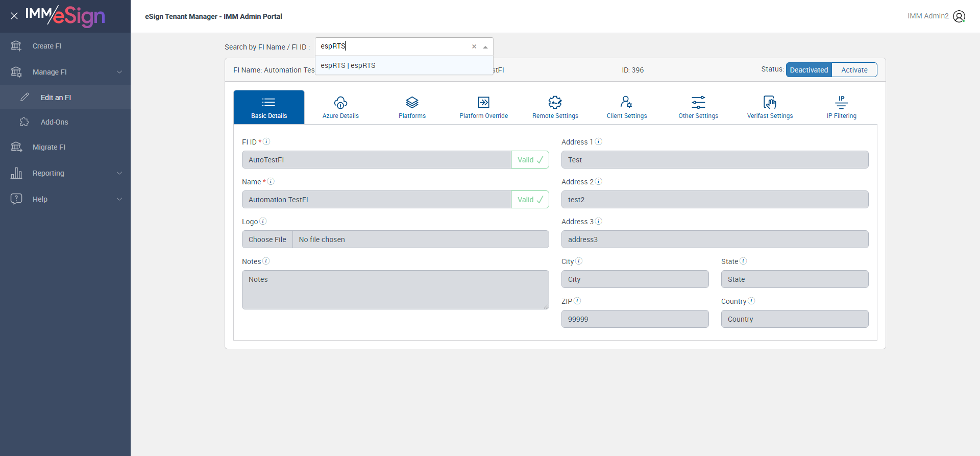980x456 pixels.
Task: Click the Add-Ons puzzle icon
Action: pos(24,122)
